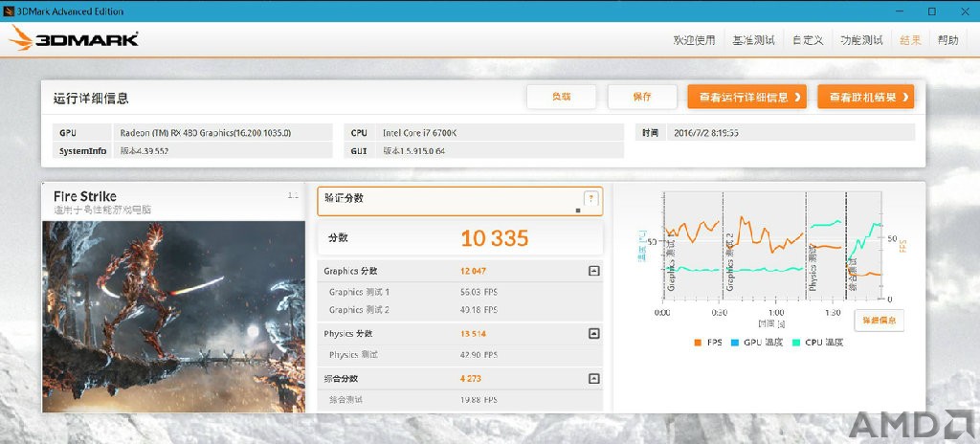Click the performance chart graph

click(772, 246)
